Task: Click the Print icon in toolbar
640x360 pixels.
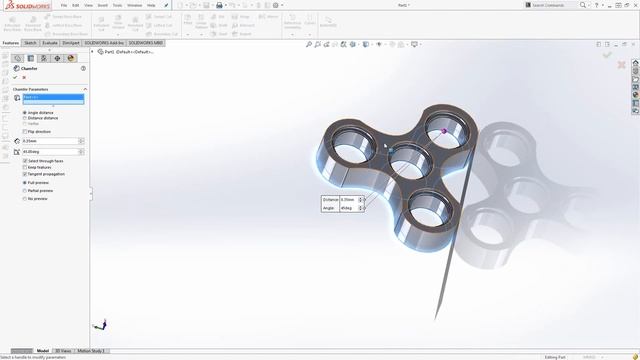Action: [219, 5]
